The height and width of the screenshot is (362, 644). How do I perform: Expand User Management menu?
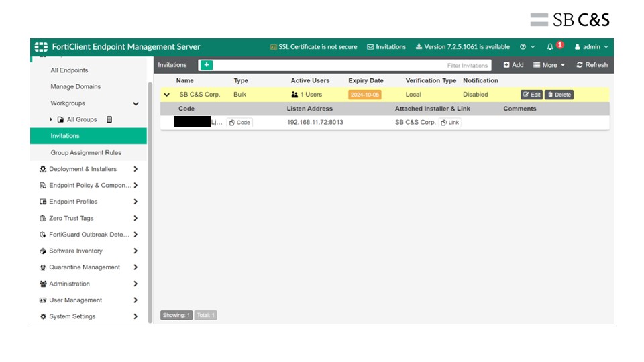136,300
